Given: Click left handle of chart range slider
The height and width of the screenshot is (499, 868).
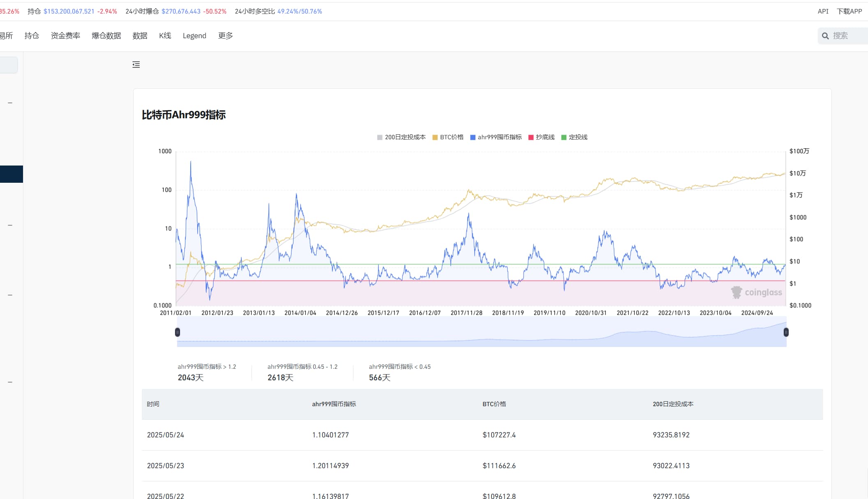Looking at the screenshot, I should 178,332.
